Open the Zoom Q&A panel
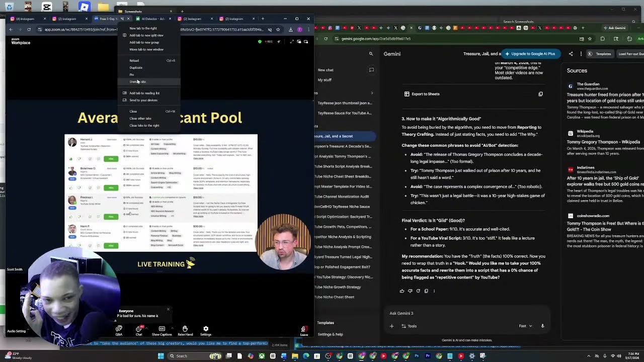 click(x=119, y=330)
